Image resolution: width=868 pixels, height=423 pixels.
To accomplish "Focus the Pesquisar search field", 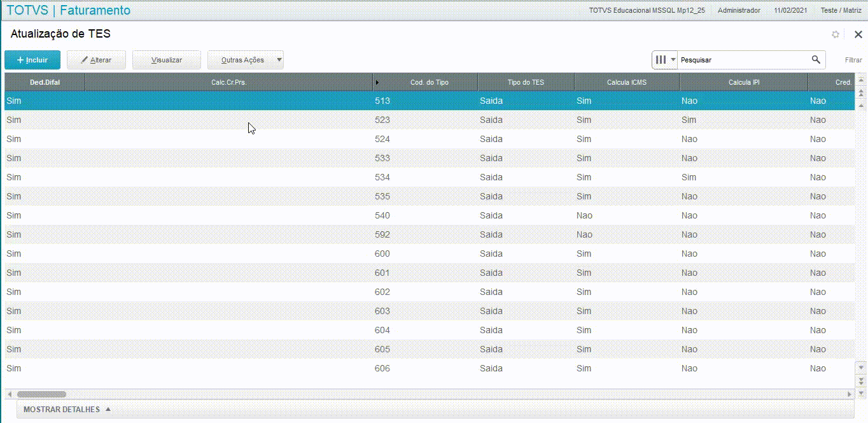I will click(743, 60).
